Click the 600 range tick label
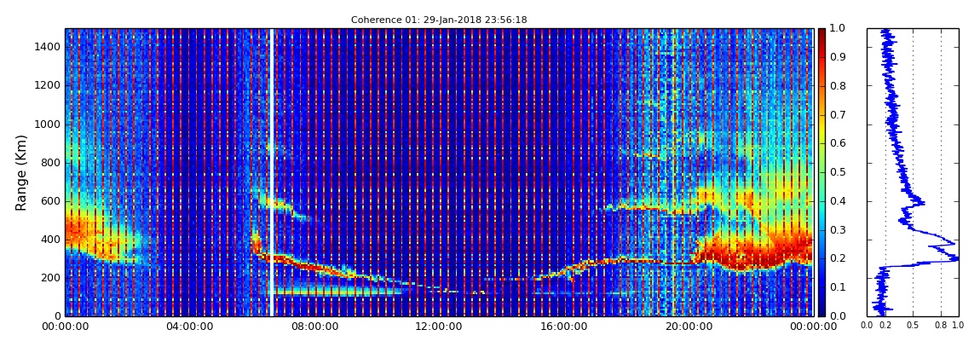This screenshot has width=980, height=347. click(50, 200)
